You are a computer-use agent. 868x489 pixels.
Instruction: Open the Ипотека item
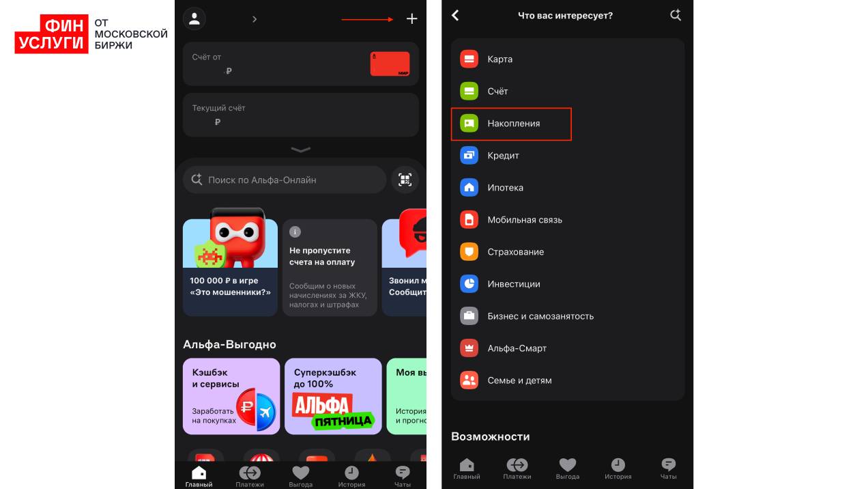505,188
